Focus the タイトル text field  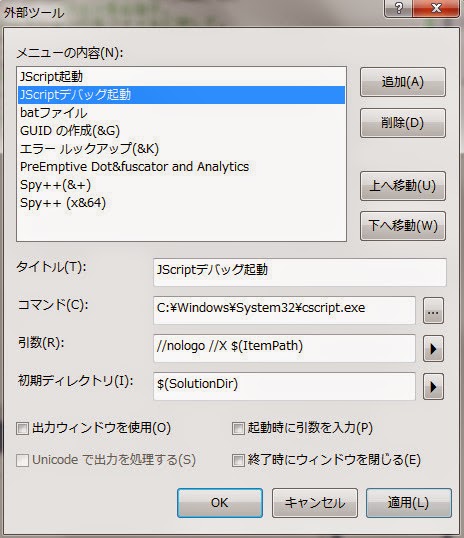(x=300, y=272)
